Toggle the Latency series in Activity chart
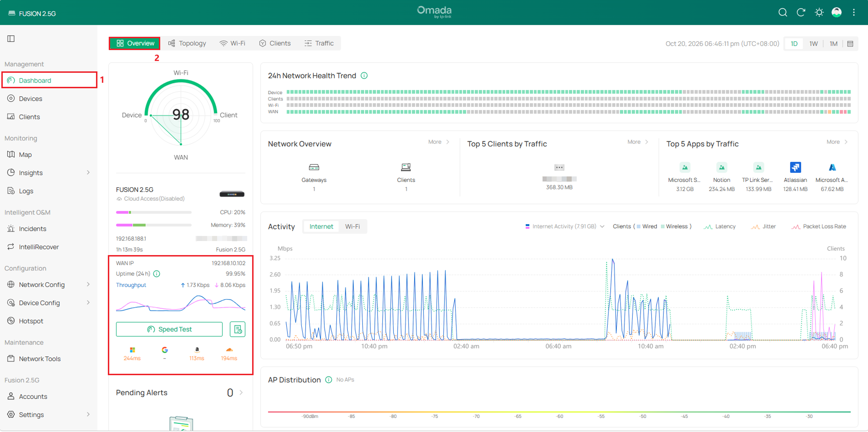This screenshot has height=432, width=868. 719,226
